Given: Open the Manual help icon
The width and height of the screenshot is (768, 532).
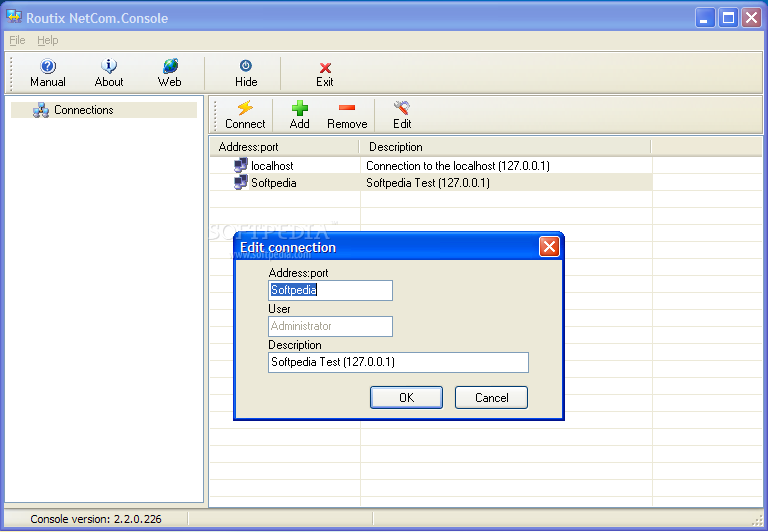Looking at the screenshot, I should (48, 66).
